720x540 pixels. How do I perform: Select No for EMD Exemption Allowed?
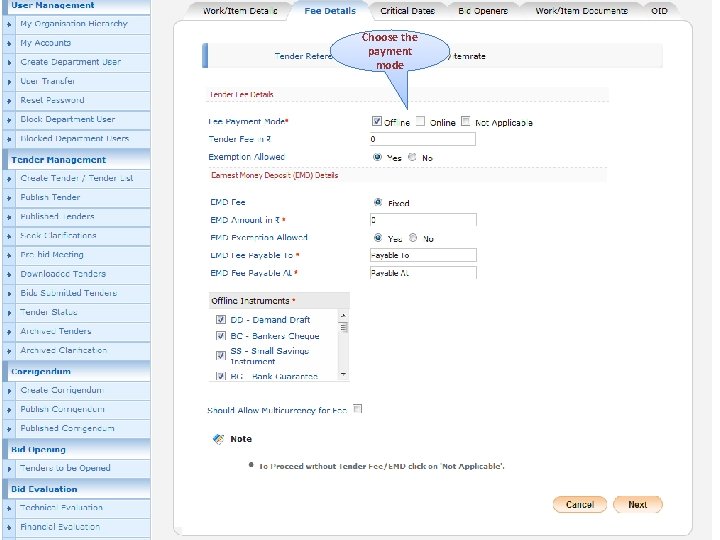click(413, 237)
